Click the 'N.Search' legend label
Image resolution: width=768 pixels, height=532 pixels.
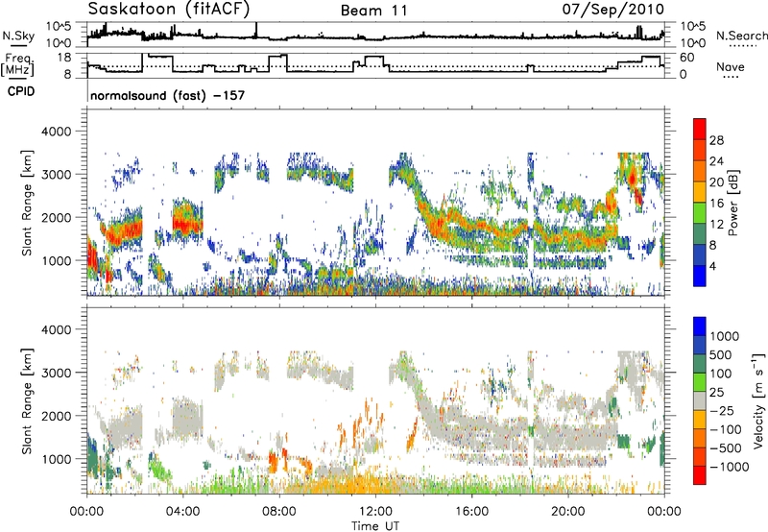[x=741, y=36]
